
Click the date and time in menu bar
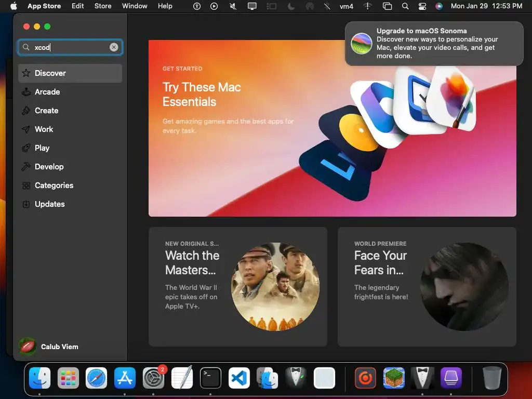click(486, 6)
